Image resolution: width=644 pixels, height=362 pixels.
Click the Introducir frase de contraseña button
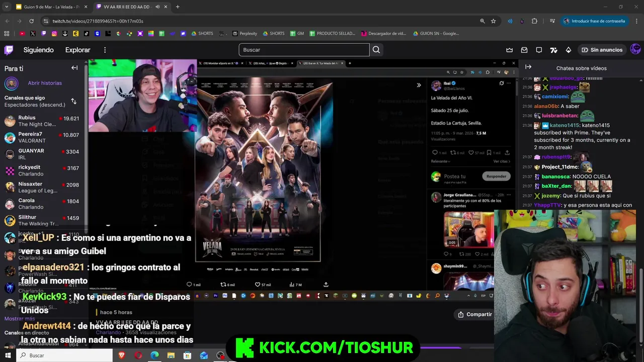594,21
